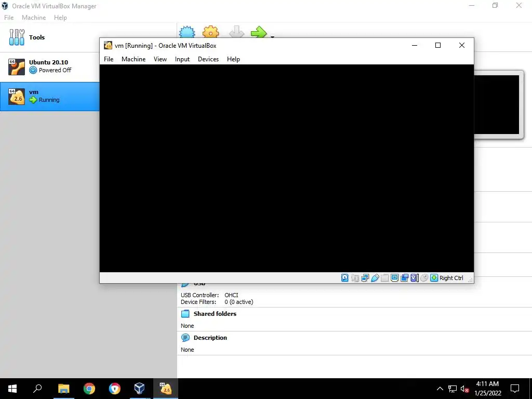Switch to the running vm taskbar icon
This screenshot has height=399, width=532.
pyautogui.click(x=166, y=389)
